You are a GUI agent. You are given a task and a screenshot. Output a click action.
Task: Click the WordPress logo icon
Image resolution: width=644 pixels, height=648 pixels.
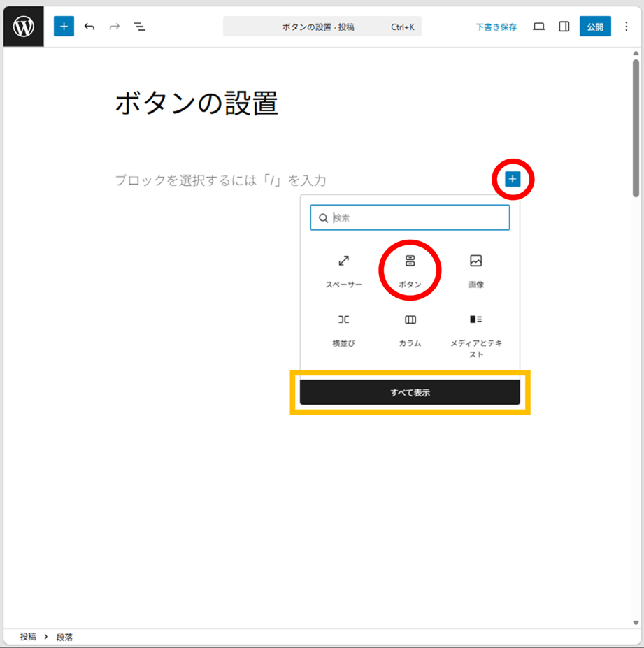click(24, 27)
